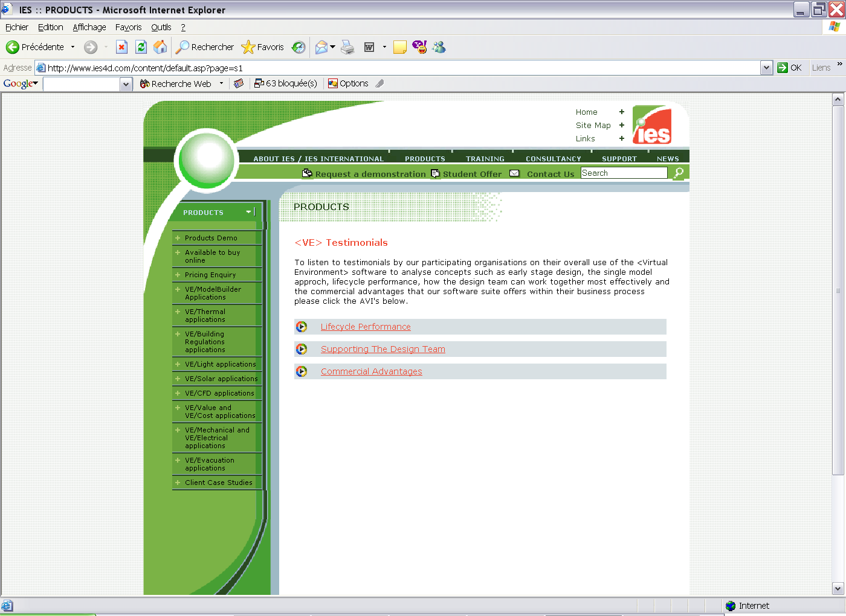The height and width of the screenshot is (616, 846).
Task: Open the SUPPORT navigation tab
Action: click(619, 159)
